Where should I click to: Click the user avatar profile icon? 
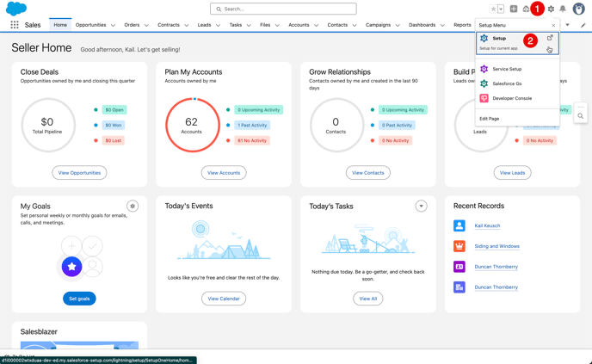[578, 9]
